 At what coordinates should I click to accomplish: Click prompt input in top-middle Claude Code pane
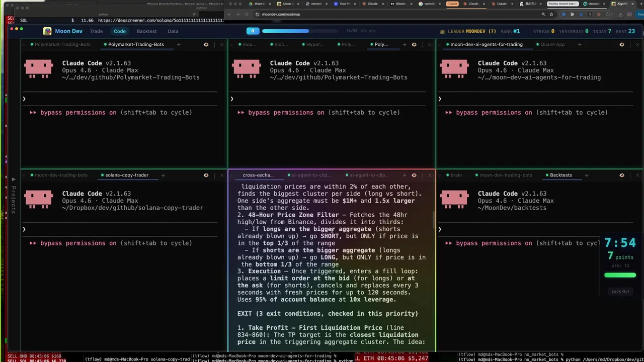[328, 99]
